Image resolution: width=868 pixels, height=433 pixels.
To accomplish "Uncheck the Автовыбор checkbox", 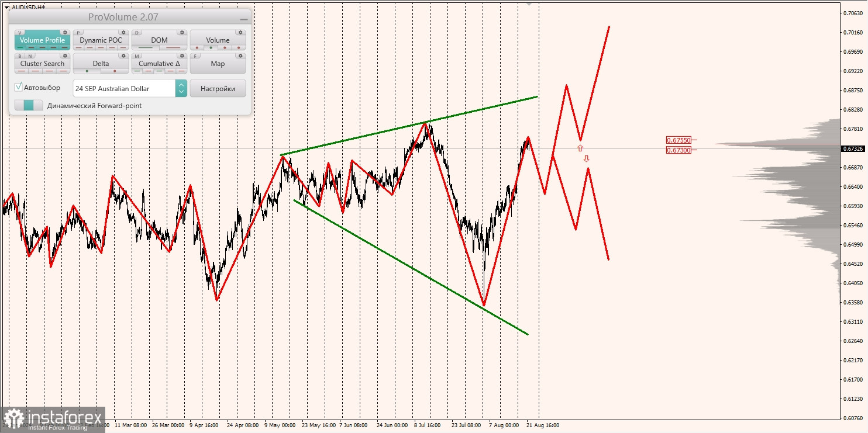I will point(19,87).
